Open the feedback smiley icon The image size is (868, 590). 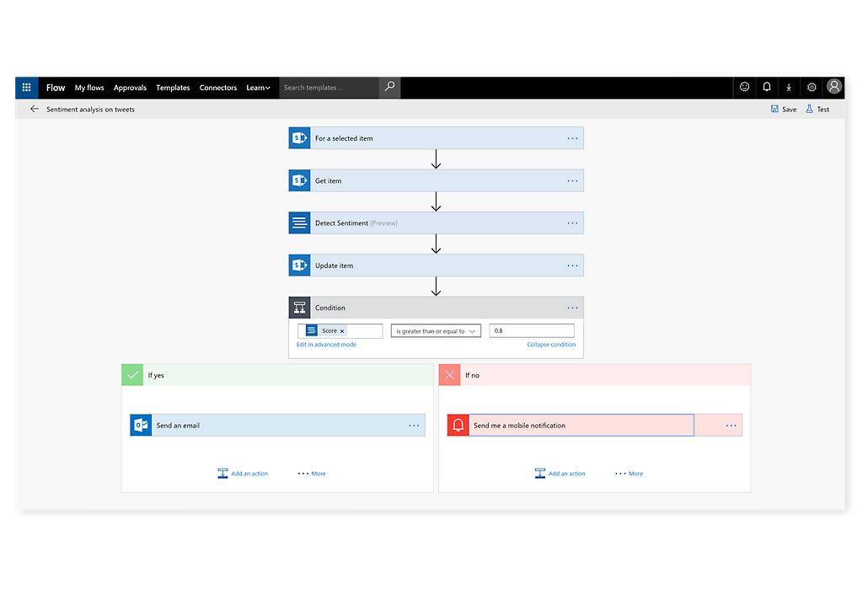click(x=744, y=87)
